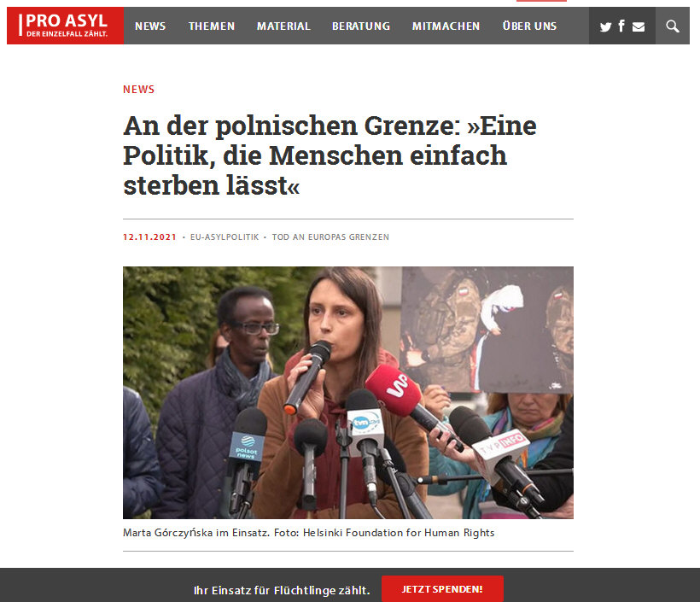Viewport: 700px width, 602px height.
Task: Open the Facebook icon in header
Action: pyautogui.click(x=621, y=26)
